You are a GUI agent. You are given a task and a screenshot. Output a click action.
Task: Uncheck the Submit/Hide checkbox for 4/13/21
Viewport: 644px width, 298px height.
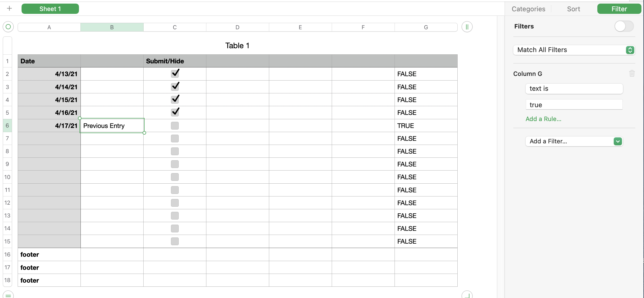[x=175, y=74]
